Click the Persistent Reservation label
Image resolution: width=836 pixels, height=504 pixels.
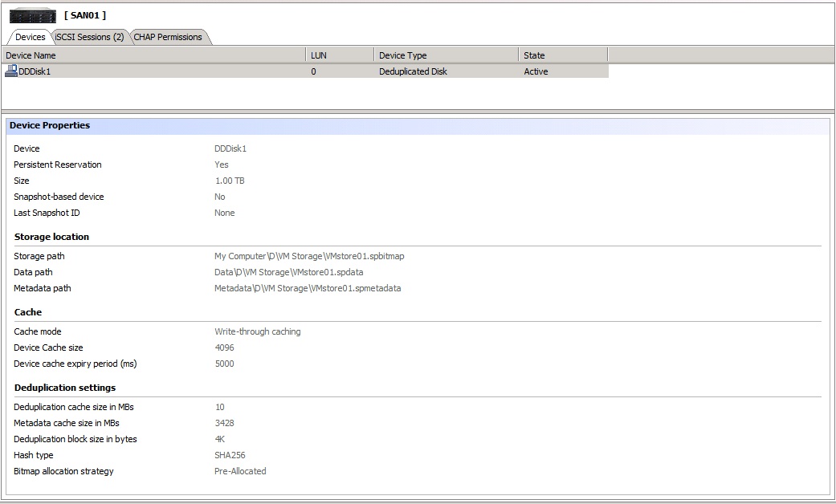tap(58, 165)
